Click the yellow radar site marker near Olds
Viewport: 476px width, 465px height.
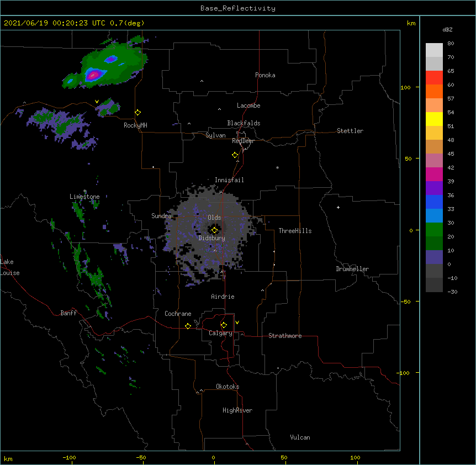point(214,230)
